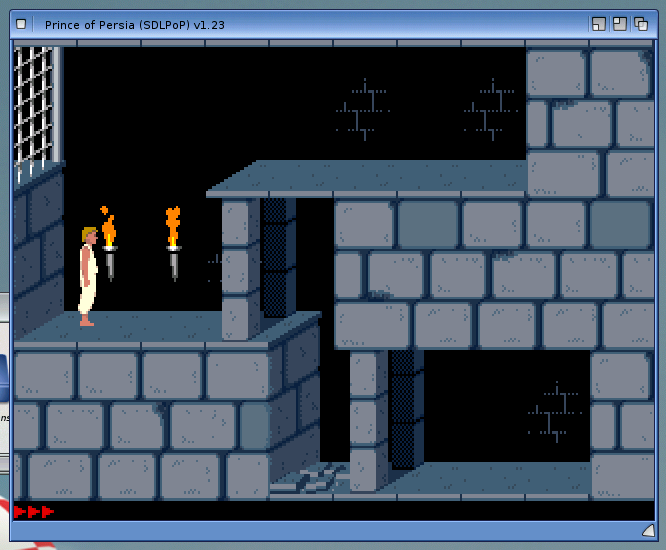Click the upper ledge floor above the pillar

pyautogui.click(x=370, y=178)
